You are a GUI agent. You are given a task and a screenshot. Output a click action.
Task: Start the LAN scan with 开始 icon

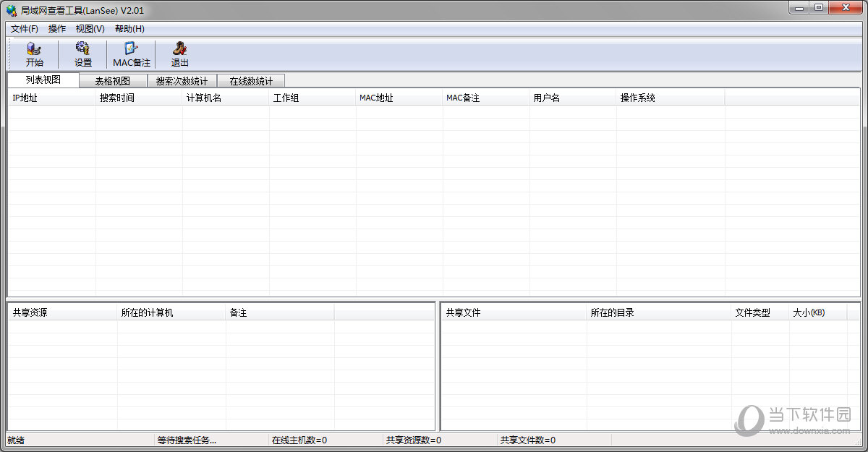(34, 54)
